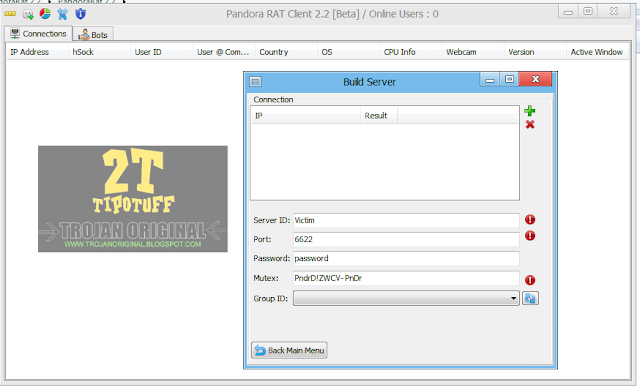Focus the Server ID input field
The width and height of the screenshot is (640, 387).
click(406, 220)
